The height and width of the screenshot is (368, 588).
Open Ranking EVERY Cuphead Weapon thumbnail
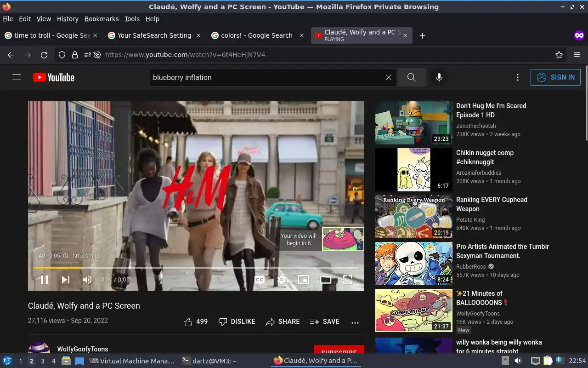pyautogui.click(x=414, y=217)
